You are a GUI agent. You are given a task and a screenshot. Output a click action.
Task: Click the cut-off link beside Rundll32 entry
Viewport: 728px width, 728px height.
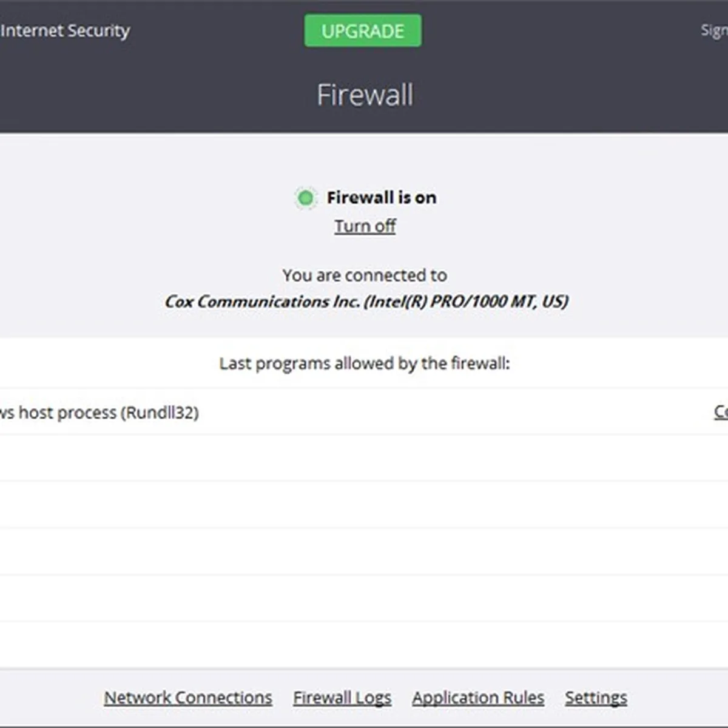[721, 412]
